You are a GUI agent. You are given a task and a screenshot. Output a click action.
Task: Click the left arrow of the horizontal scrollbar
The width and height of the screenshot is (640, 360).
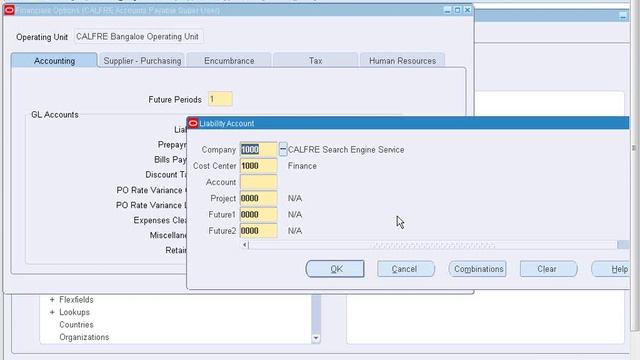(x=244, y=245)
